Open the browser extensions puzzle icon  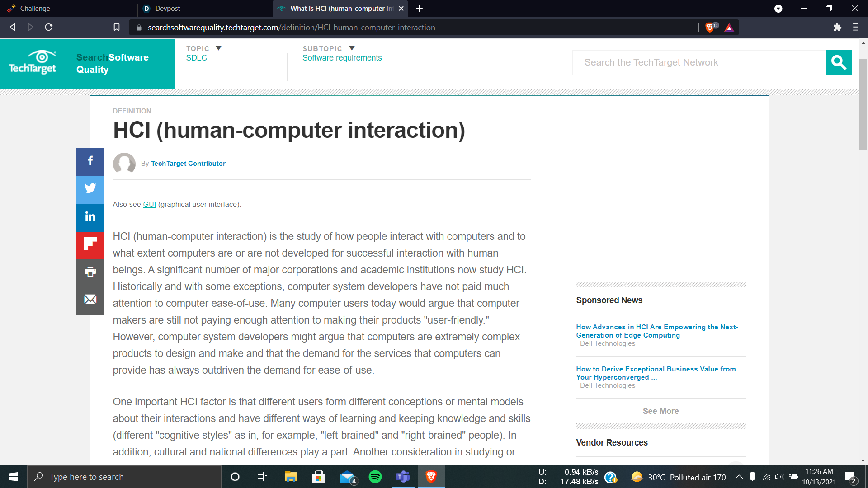[837, 28]
